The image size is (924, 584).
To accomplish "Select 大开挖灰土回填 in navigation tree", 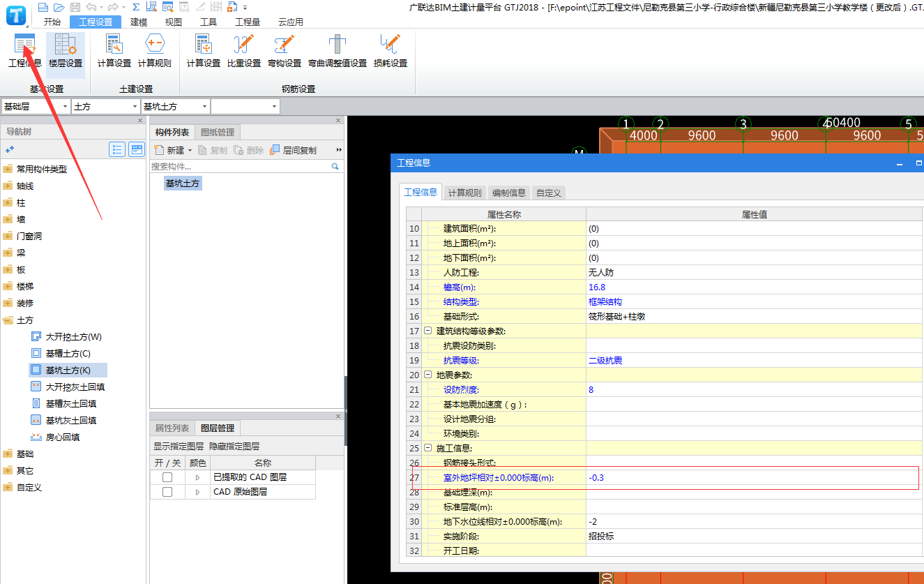I will click(x=68, y=387).
